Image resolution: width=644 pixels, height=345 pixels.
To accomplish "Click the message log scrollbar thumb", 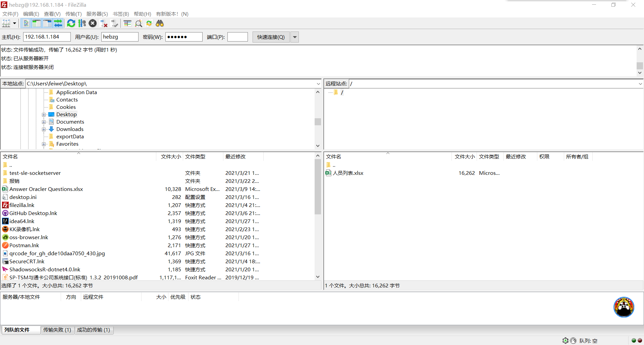I will (x=640, y=66).
